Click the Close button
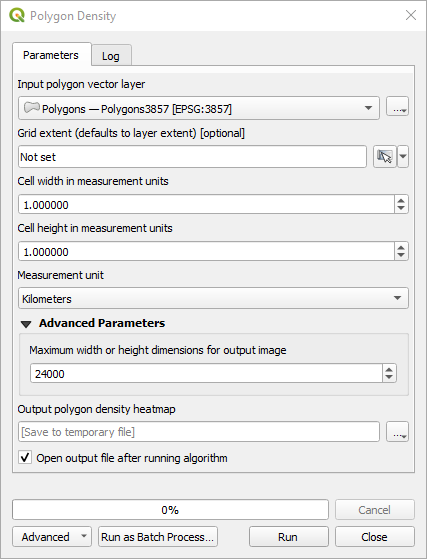 (374, 537)
